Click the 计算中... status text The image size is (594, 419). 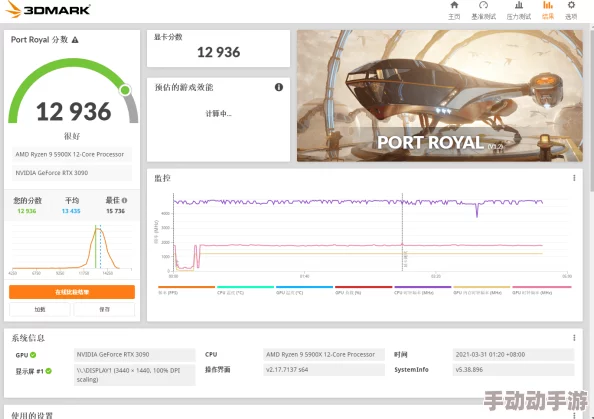(x=219, y=114)
